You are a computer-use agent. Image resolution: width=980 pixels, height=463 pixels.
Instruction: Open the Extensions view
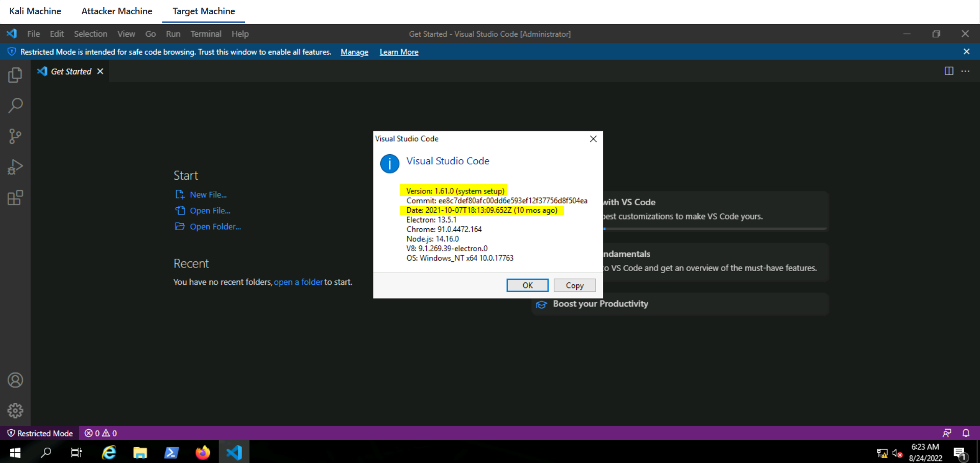click(x=15, y=198)
